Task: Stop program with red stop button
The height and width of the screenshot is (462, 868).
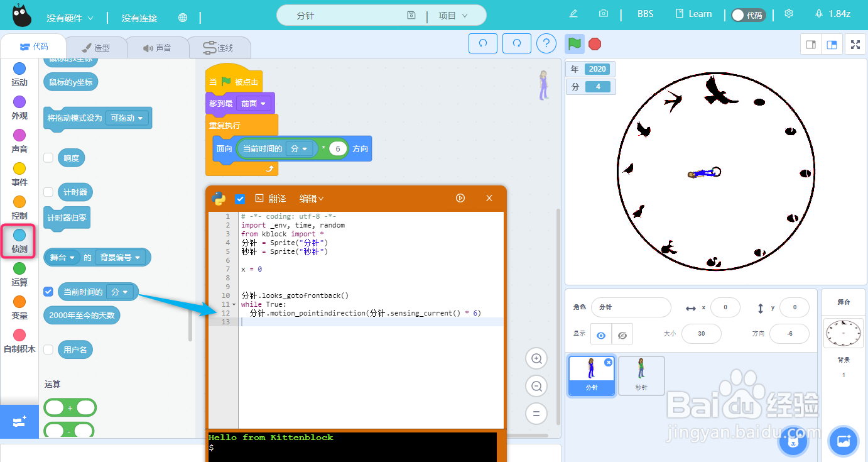Action: click(595, 44)
